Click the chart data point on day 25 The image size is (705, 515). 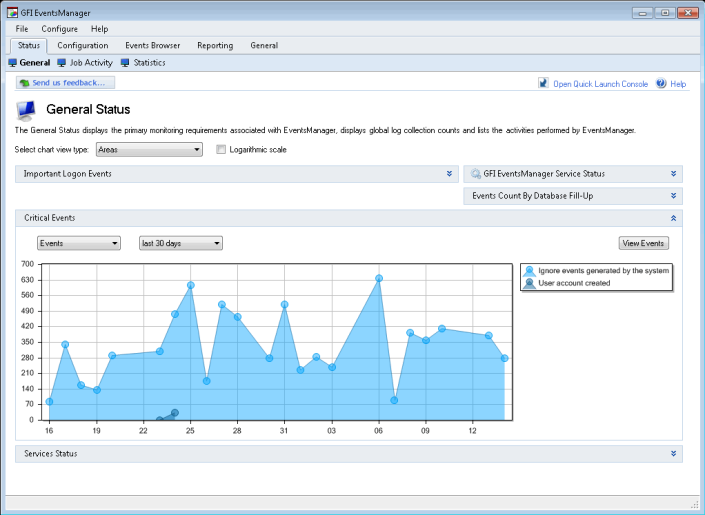tap(191, 285)
